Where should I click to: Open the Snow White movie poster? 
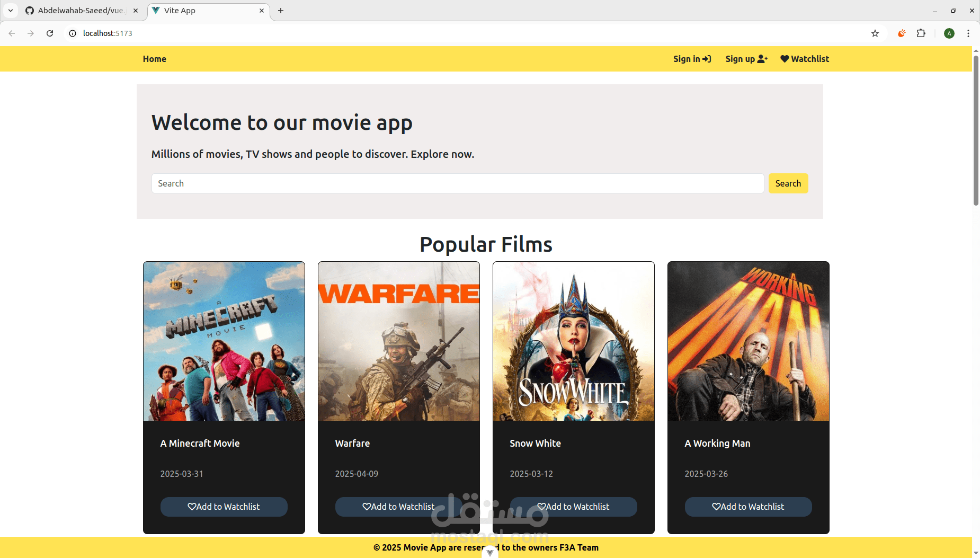click(574, 341)
